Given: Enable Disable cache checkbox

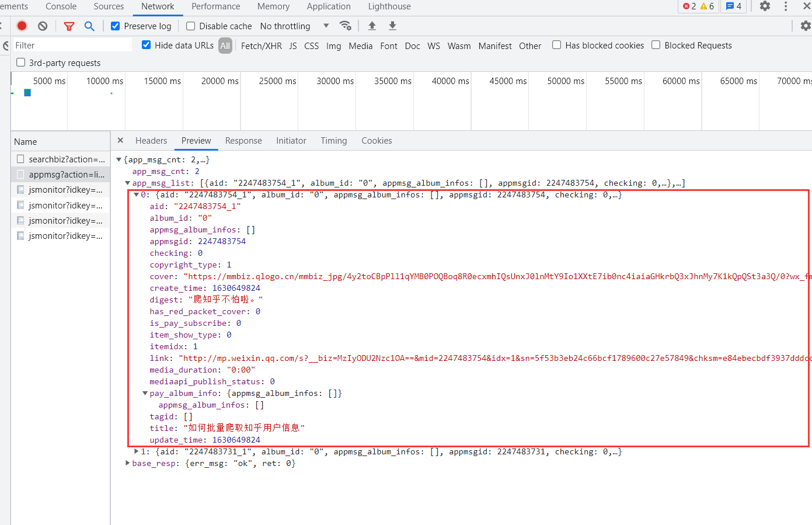Looking at the screenshot, I should click(190, 26).
